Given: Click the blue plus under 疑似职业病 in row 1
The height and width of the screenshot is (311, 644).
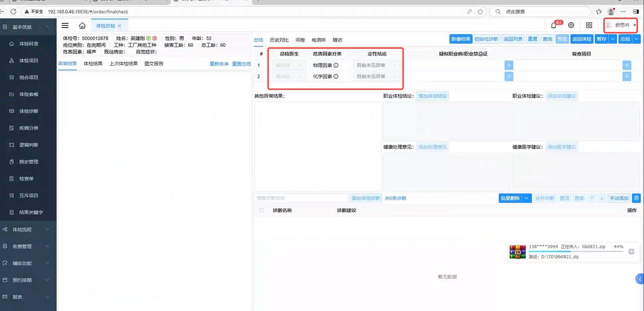Looking at the screenshot, I should pos(509,65).
